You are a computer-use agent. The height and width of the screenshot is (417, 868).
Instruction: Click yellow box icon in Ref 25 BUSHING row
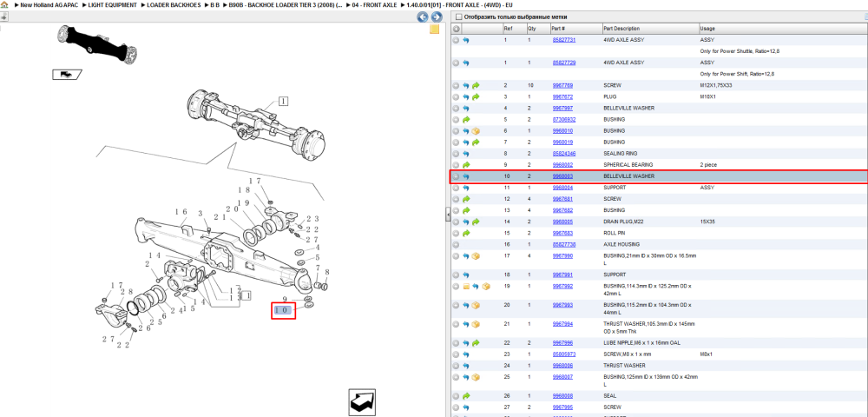pos(476,377)
